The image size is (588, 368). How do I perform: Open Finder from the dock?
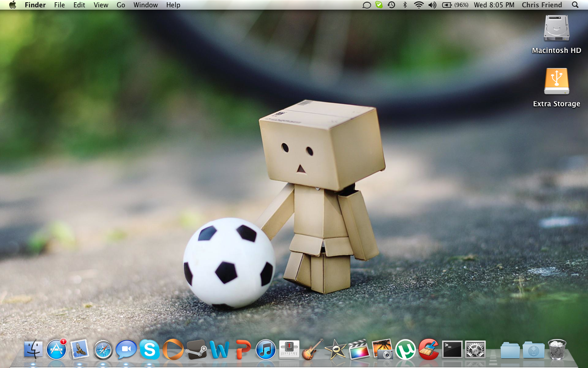tap(33, 350)
